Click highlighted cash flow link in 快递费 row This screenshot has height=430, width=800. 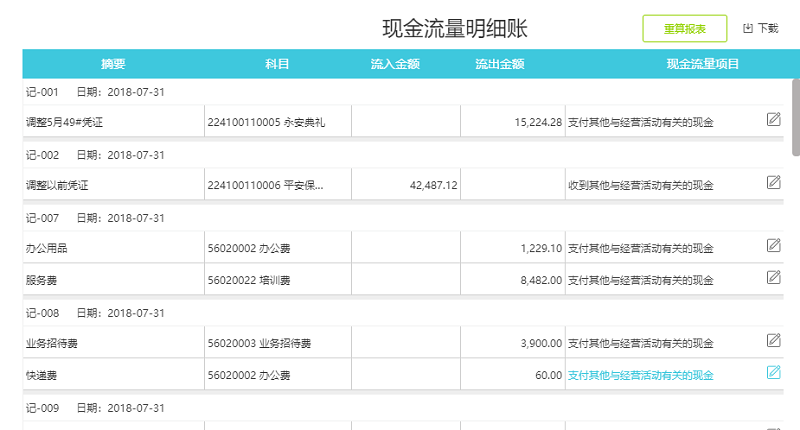(x=640, y=375)
